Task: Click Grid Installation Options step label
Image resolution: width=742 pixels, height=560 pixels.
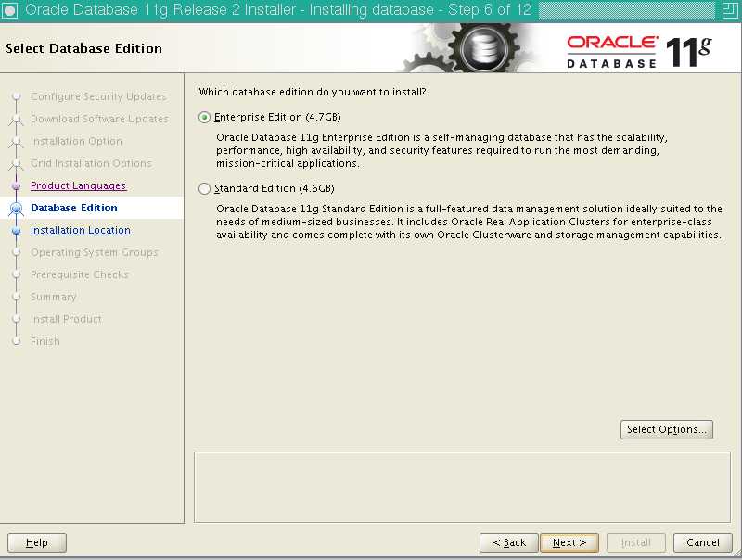Action: (x=91, y=163)
